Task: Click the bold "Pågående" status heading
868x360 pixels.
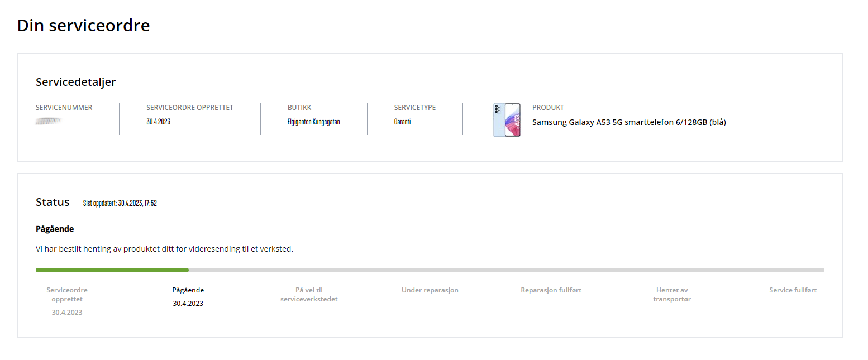Action: pyautogui.click(x=55, y=229)
